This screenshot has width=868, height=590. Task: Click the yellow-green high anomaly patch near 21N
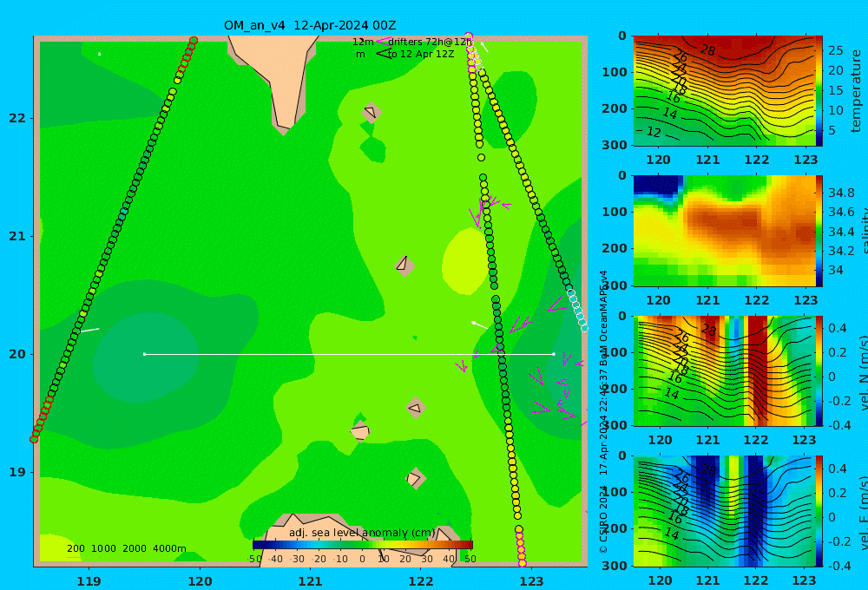click(x=464, y=261)
